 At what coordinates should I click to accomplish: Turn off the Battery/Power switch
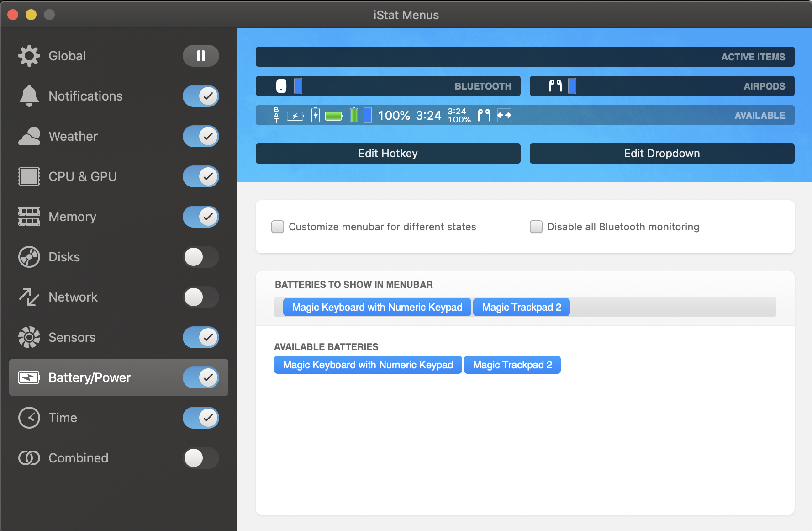(x=201, y=377)
